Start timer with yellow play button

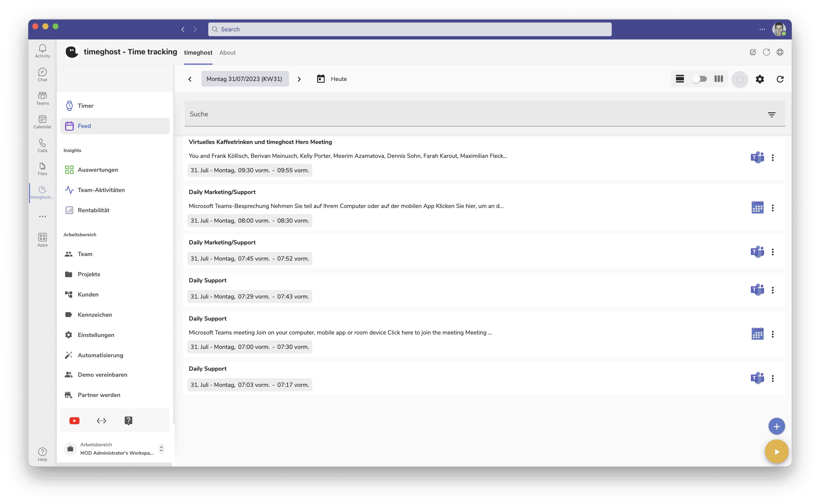(x=776, y=452)
